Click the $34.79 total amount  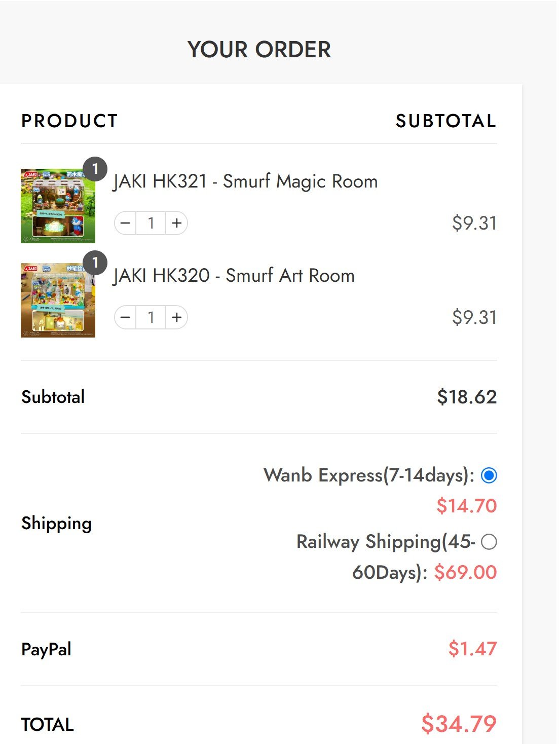(x=459, y=723)
